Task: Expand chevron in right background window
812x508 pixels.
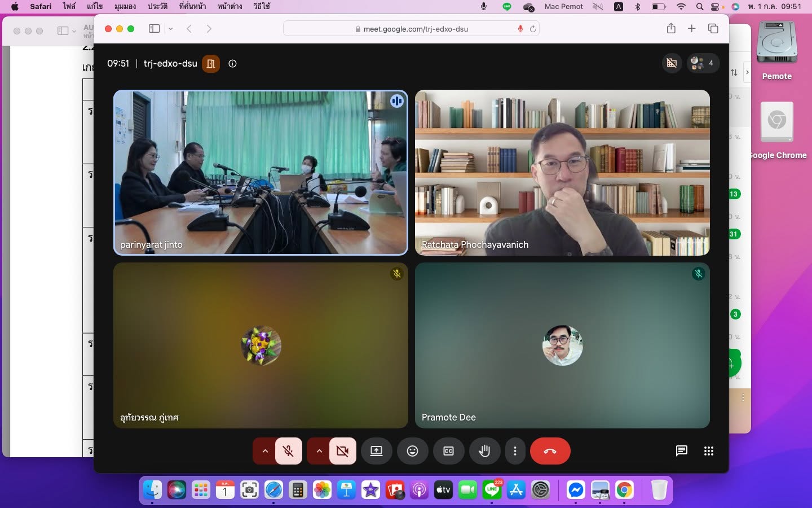Action: click(x=747, y=72)
